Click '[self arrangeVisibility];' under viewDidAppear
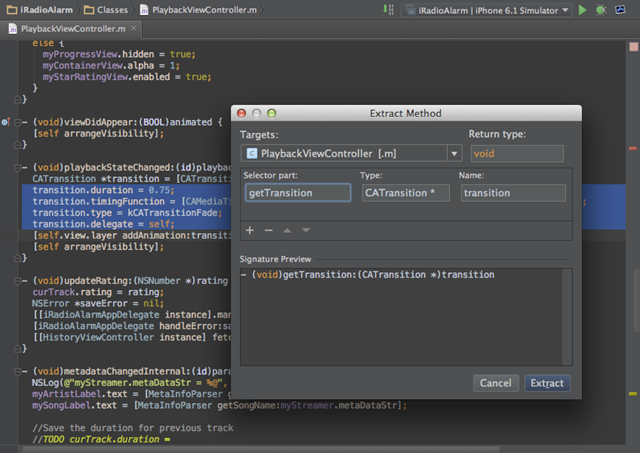This screenshot has width=640, height=453. (x=98, y=133)
